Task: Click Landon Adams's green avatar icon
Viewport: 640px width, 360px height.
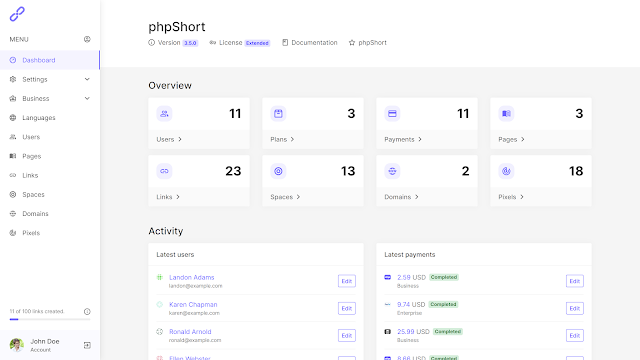Action: [160, 277]
